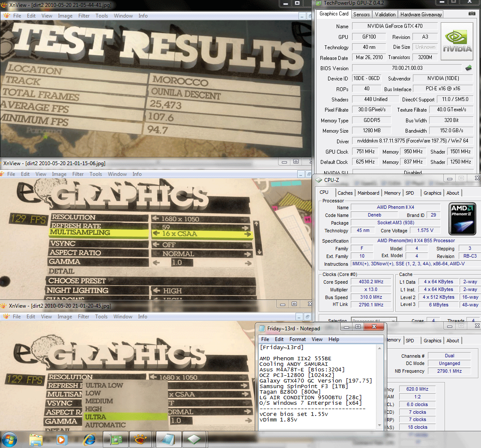
Task: Open the Window menu in the 21-01-15-06 XnView window
Action: (x=117, y=174)
